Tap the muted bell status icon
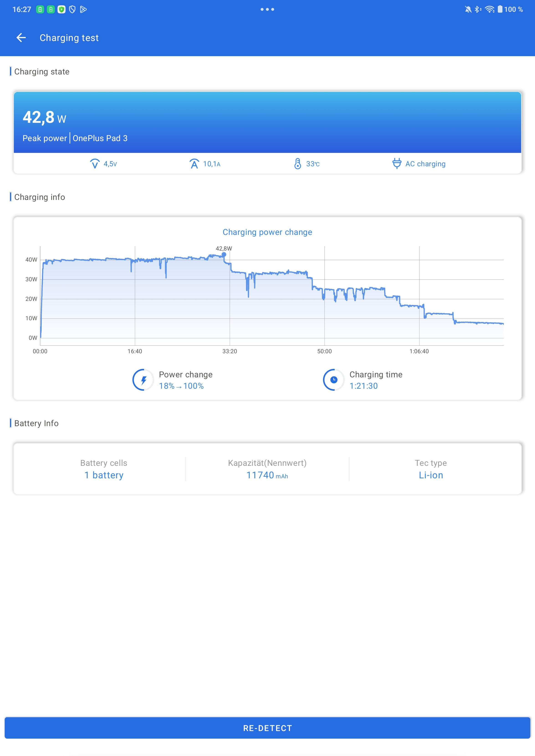Image resolution: width=535 pixels, height=756 pixels. 468,9
